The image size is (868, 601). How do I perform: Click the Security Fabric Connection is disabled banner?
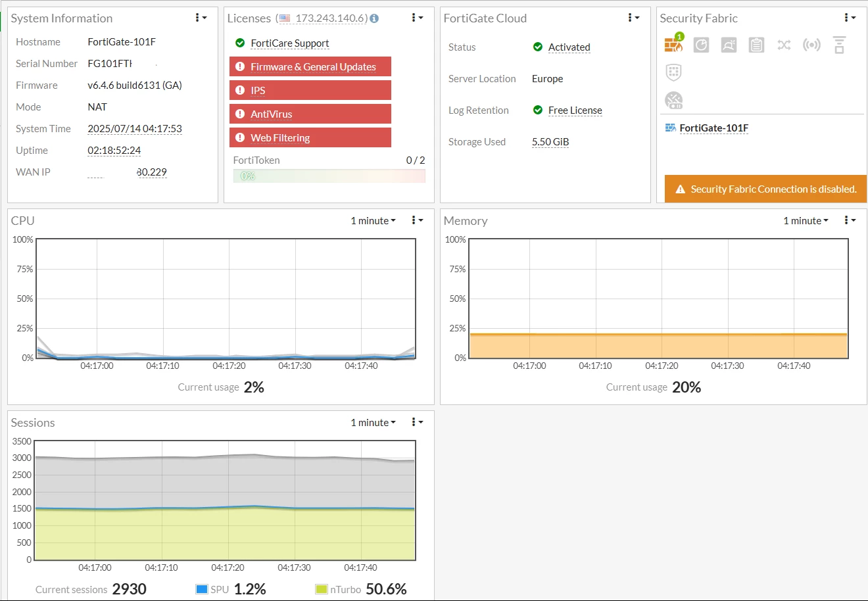pos(765,189)
